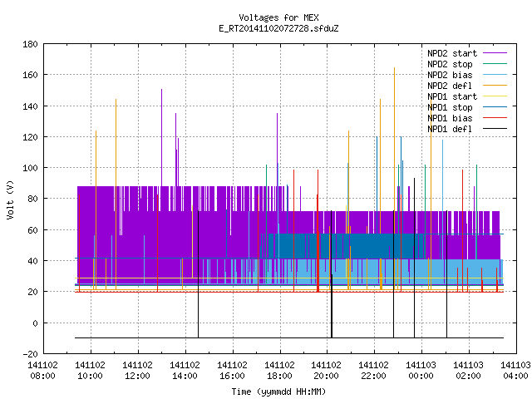Click the 141102 14:00 time tick label
Image resolution: width=532 pixels, height=399 pixels.
[x=185, y=371]
